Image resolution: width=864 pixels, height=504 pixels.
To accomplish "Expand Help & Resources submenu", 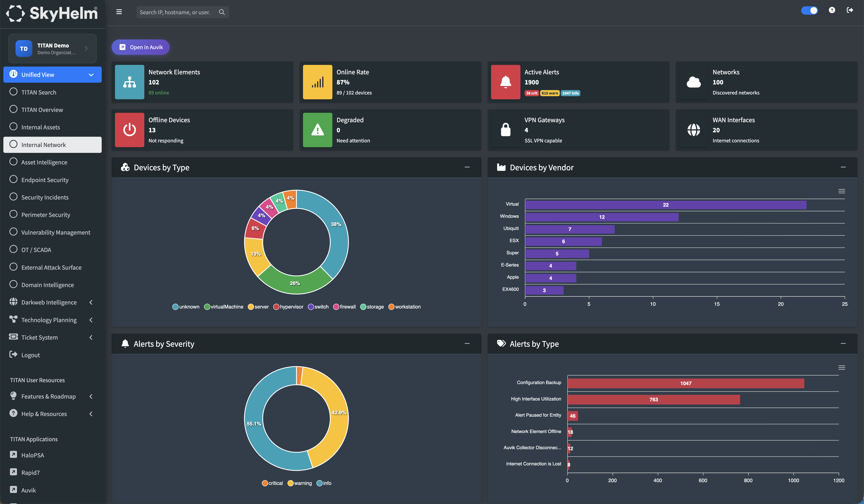I will [x=53, y=413].
